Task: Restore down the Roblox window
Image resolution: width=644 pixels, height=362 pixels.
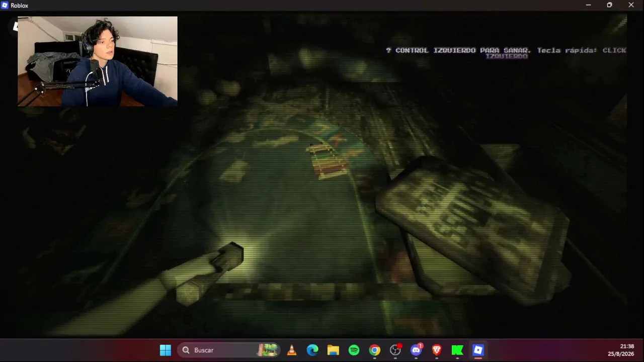Action: [x=609, y=5]
